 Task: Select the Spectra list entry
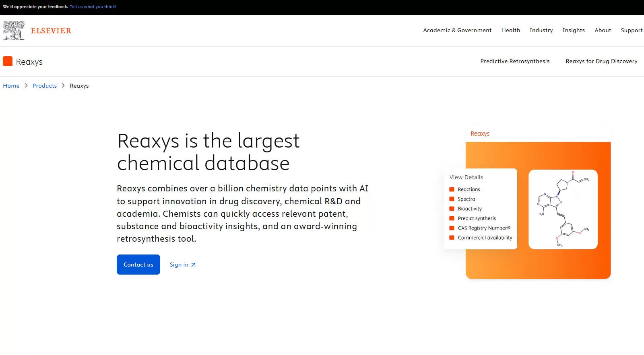click(x=466, y=199)
